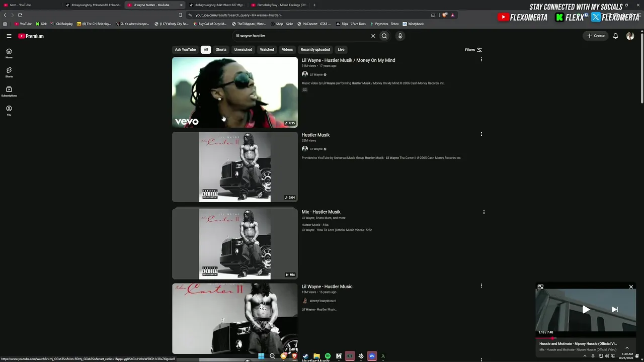Open more actions for Mix - Hustler Musik
Image resolution: width=644 pixels, height=362 pixels.
484,212
